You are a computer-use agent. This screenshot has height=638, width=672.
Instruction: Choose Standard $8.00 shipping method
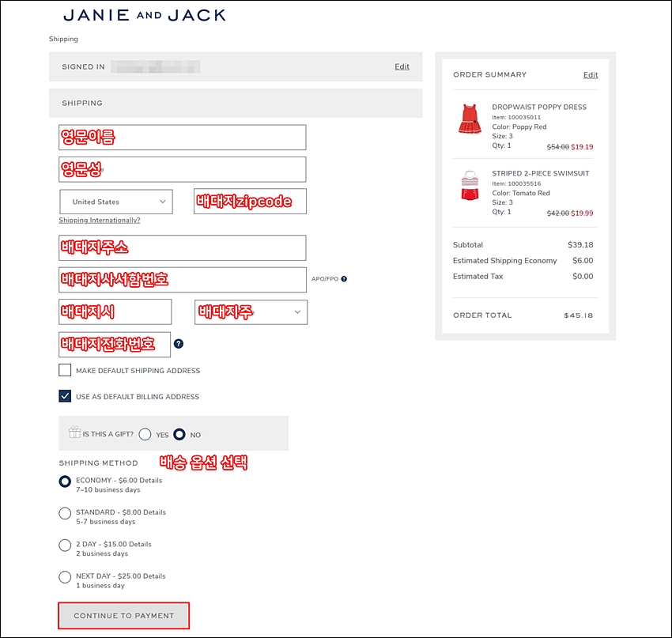(x=65, y=513)
